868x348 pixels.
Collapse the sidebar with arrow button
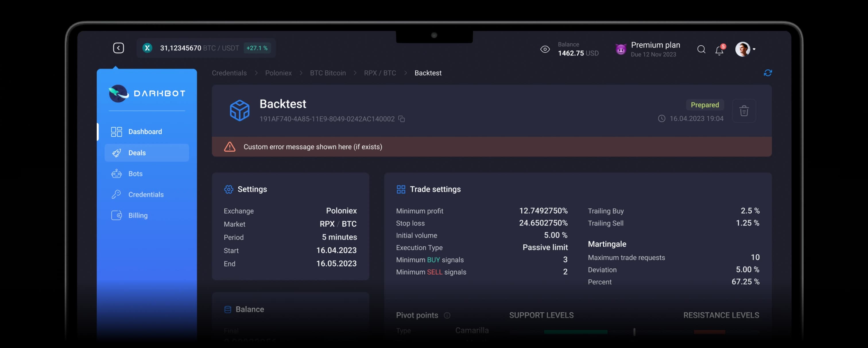(118, 48)
